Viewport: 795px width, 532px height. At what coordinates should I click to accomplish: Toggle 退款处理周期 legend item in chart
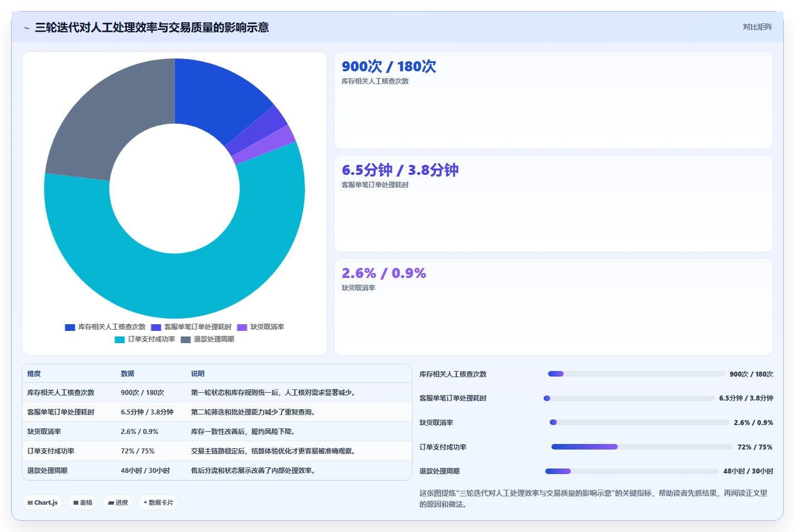pos(207,339)
